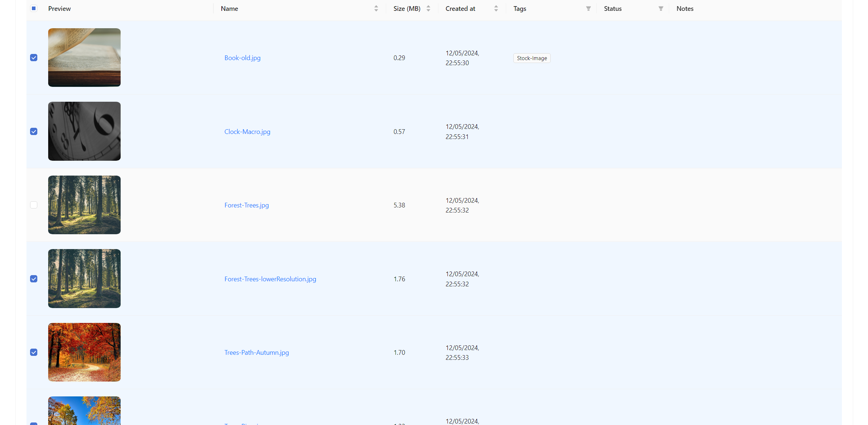Open the Clock-Macro.jpg file link
Viewport: 868px width, 425px height.
pyautogui.click(x=247, y=131)
